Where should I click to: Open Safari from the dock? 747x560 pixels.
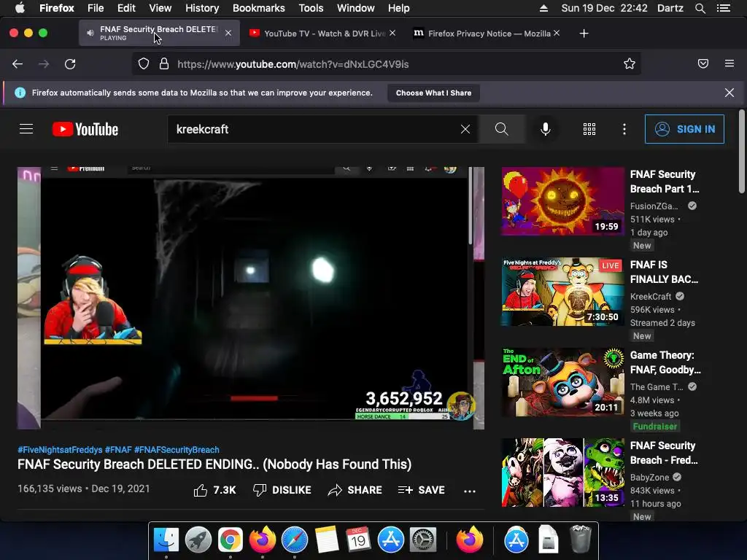pyautogui.click(x=295, y=540)
